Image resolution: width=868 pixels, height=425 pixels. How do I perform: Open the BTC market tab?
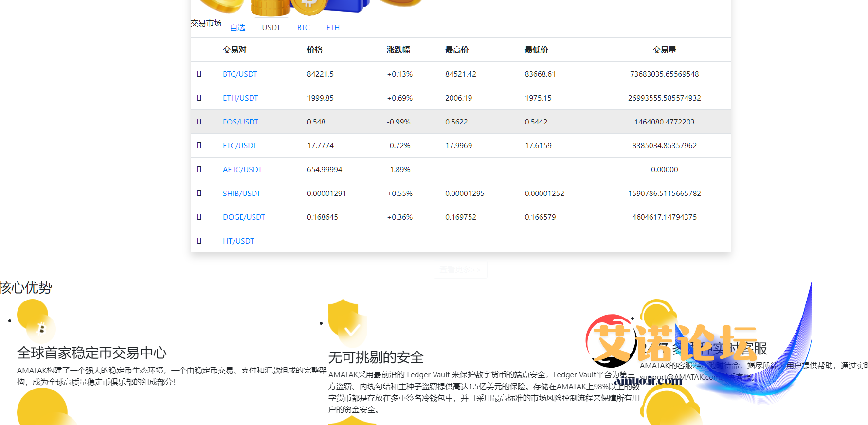(x=304, y=28)
